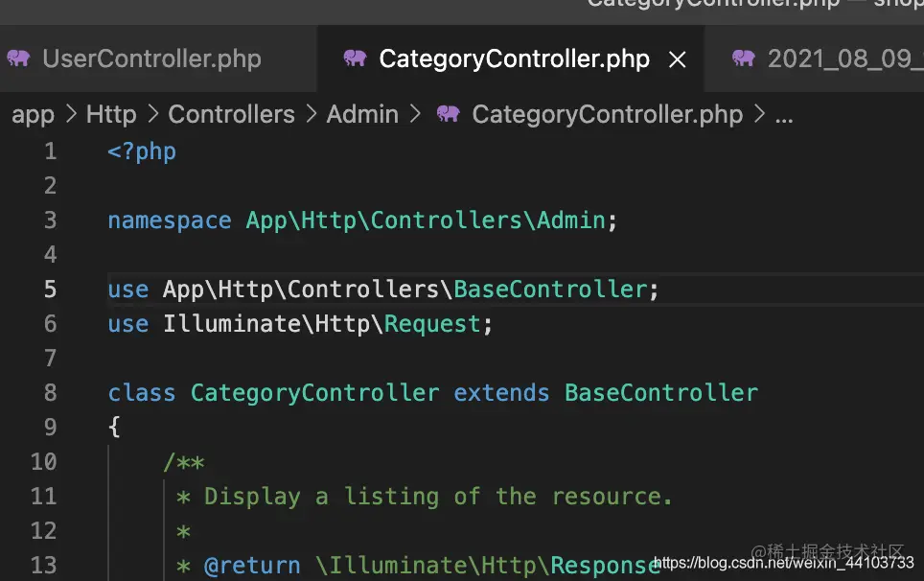Click 'use' keyword on line 5
The height and width of the screenshot is (581, 924).
point(127,290)
